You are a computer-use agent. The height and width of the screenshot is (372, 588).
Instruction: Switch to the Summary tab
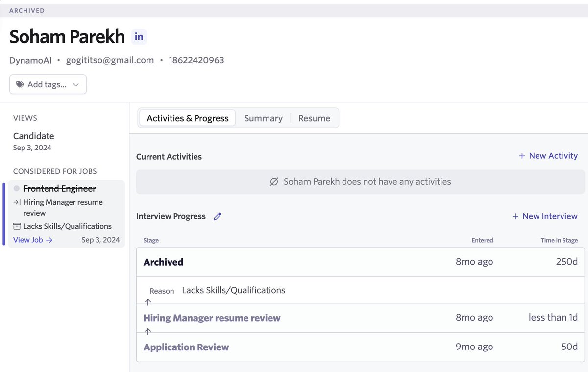(263, 118)
